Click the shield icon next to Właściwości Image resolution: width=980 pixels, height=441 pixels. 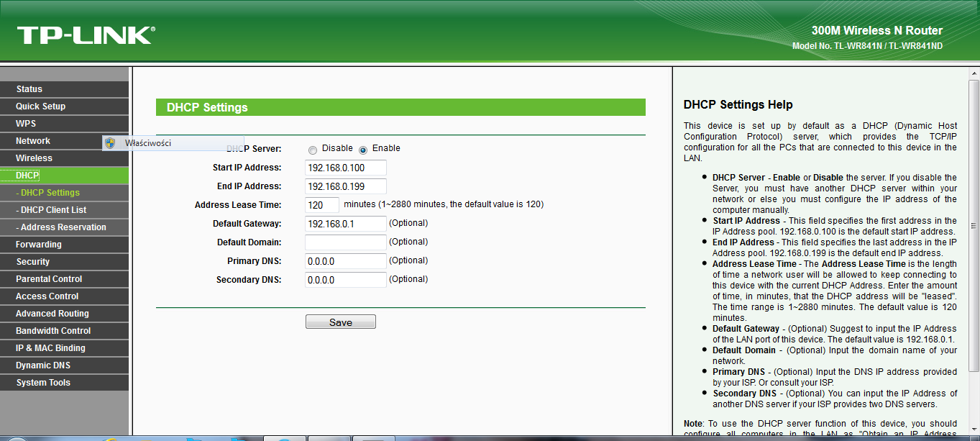pyautogui.click(x=109, y=143)
